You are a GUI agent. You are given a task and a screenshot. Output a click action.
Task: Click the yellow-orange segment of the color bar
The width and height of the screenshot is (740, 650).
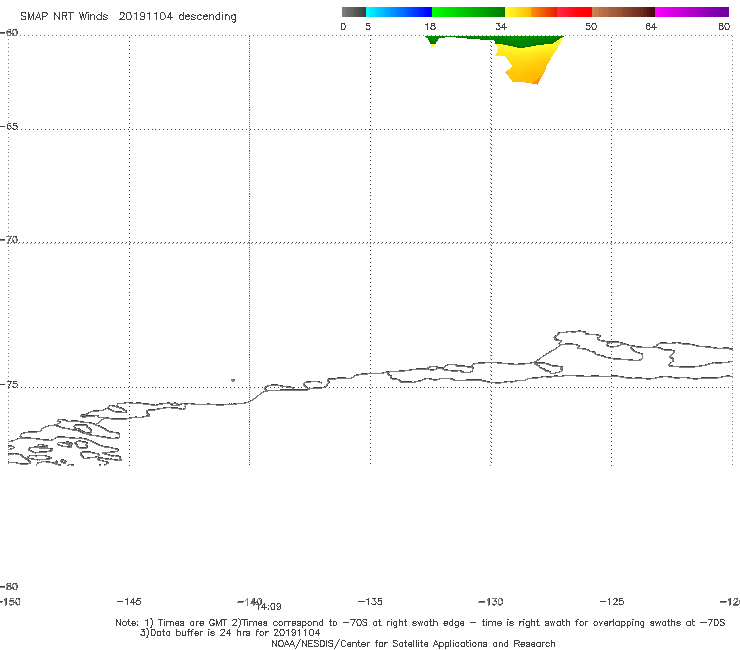[530, 12]
